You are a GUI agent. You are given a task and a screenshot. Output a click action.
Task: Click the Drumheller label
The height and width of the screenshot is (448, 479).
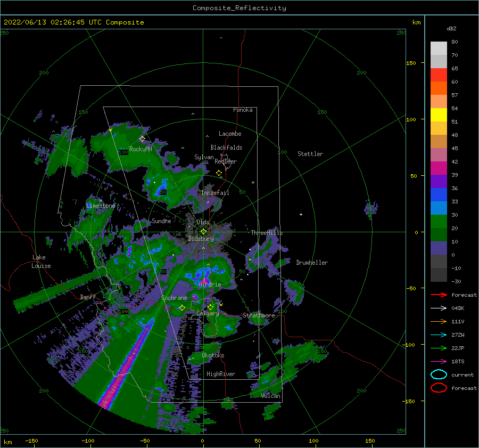pyautogui.click(x=312, y=263)
